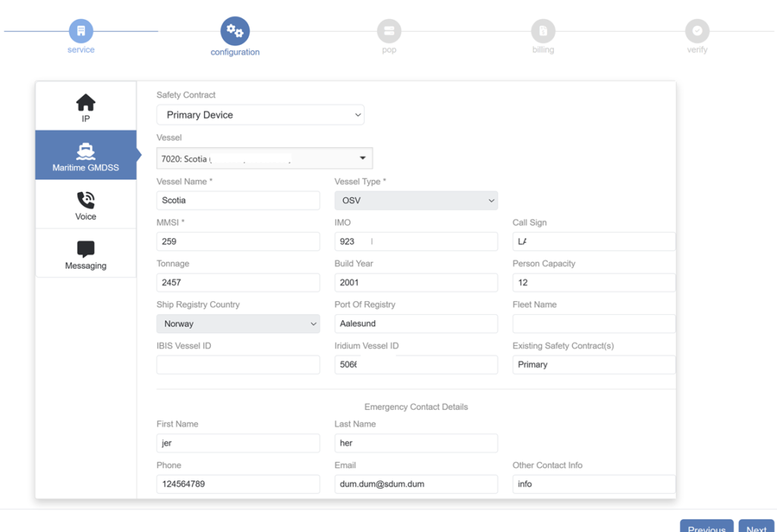The height and width of the screenshot is (532, 777).
Task: Click the verify step checkmark icon
Action: point(697,31)
